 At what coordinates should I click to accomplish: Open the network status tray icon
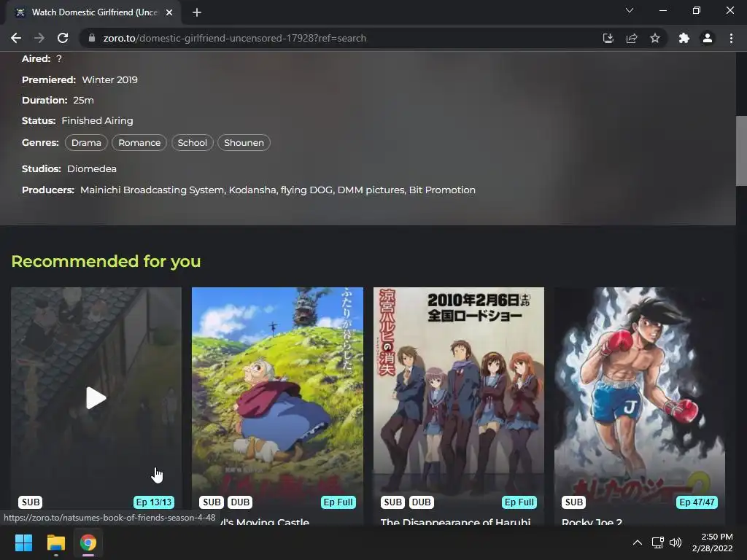pos(658,542)
